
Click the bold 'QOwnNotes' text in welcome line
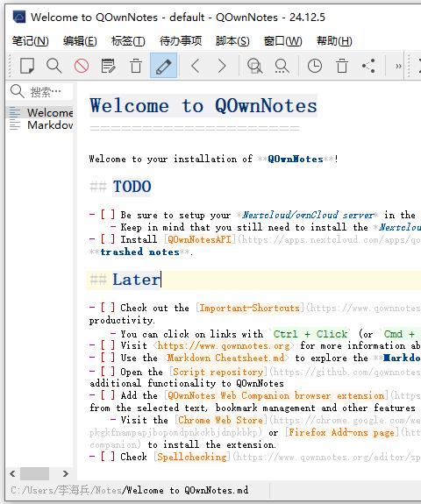coord(296,159)
